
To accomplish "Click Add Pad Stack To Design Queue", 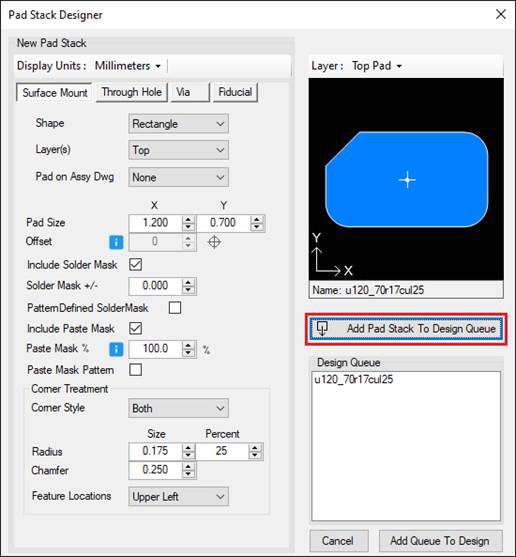I will 406,329.
